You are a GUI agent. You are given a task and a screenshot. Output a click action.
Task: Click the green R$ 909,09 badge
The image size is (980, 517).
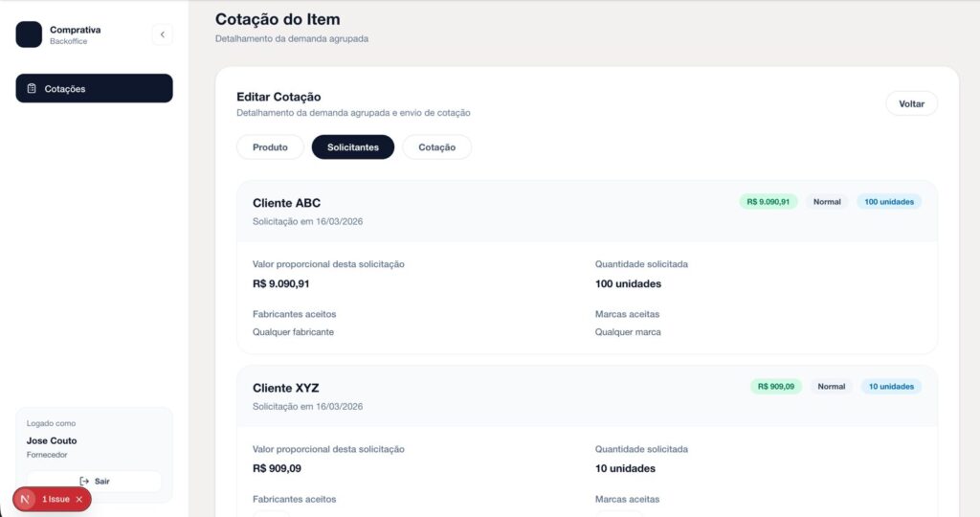point(776,387)
